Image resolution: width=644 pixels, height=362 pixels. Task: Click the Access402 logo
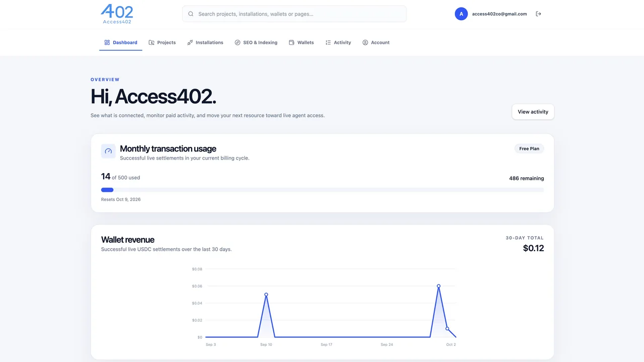(x=117, y=14)
